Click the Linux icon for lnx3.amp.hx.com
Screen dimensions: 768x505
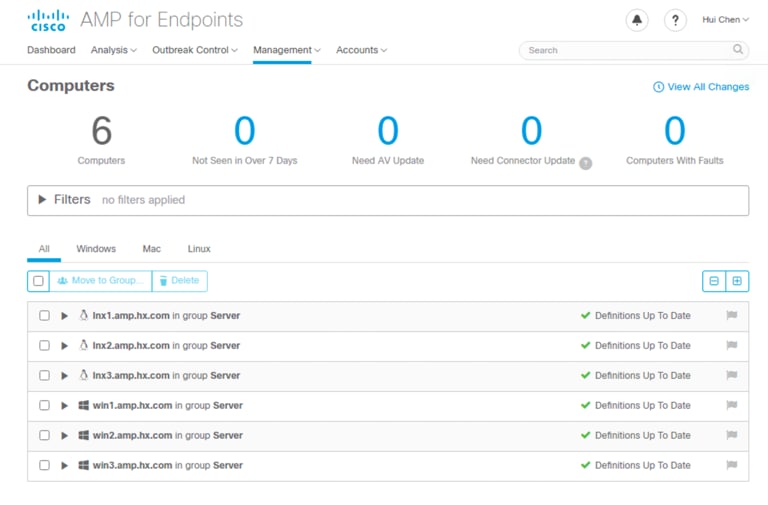pyautogui.click(x=84, y=375)
